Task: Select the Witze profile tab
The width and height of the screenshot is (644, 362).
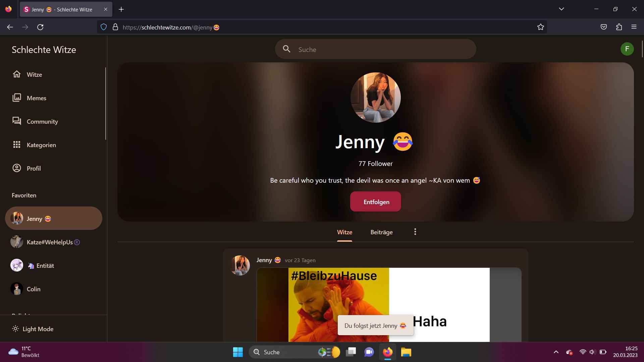Action: point(344,232)
